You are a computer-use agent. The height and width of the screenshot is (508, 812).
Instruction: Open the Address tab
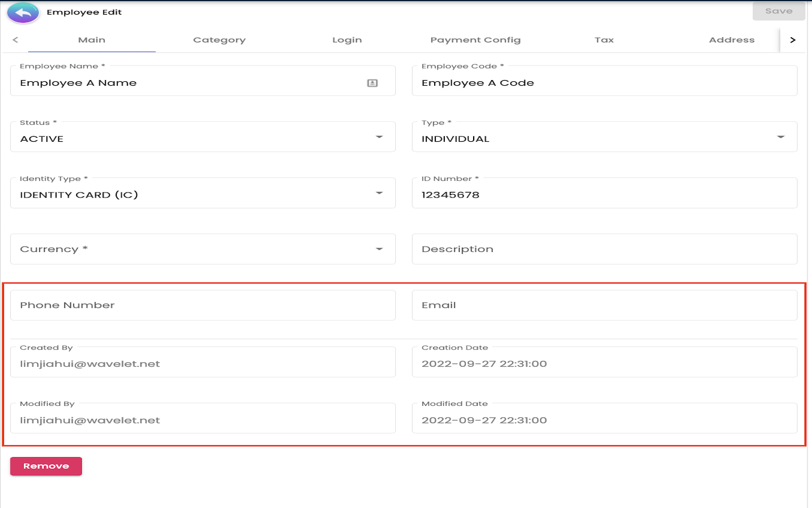coord(731,40)
